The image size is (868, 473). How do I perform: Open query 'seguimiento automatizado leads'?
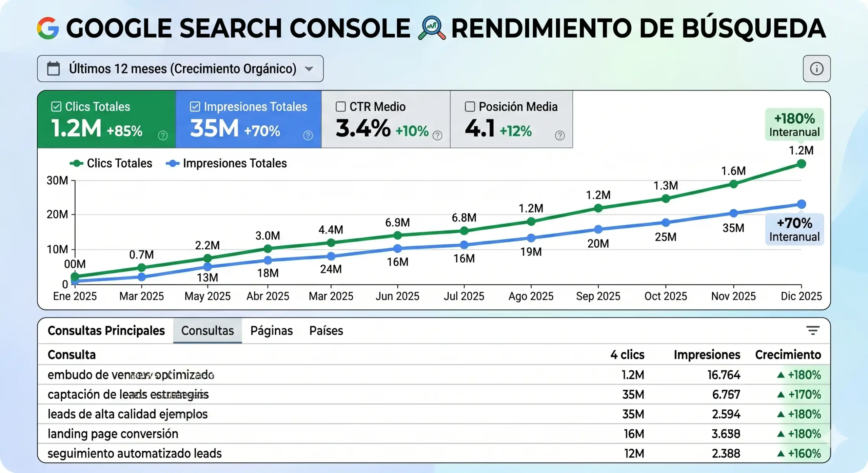pyautogui.click(x=135, y=453)
